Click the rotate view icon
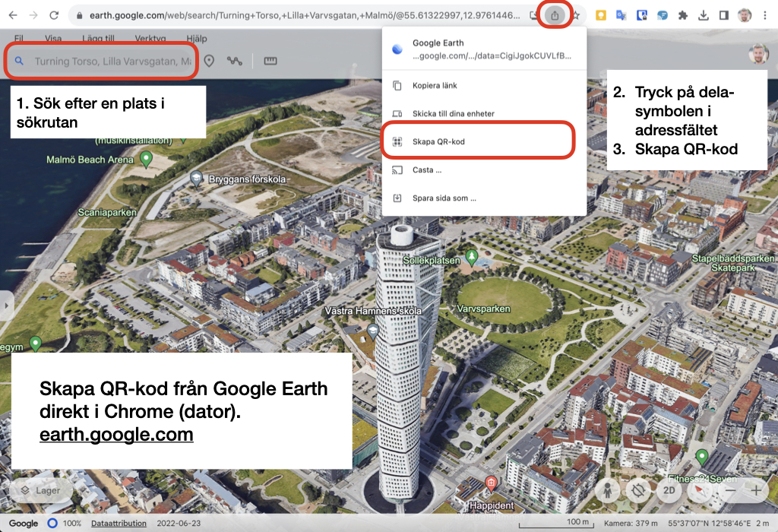 pyautogui.click(x=638, y=491)
